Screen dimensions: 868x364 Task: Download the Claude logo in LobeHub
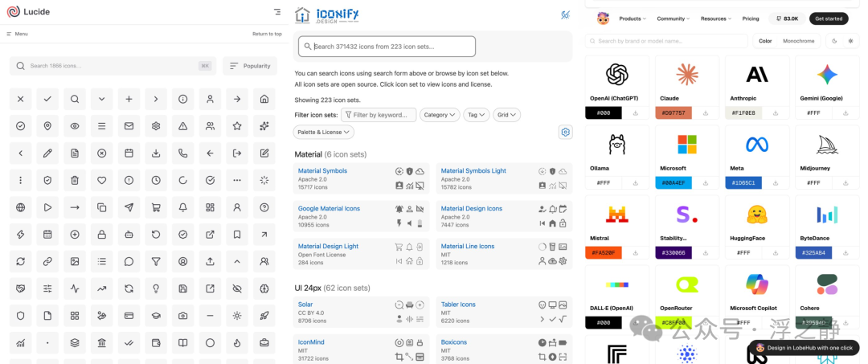pyautogui.click(x=706, y=112)
